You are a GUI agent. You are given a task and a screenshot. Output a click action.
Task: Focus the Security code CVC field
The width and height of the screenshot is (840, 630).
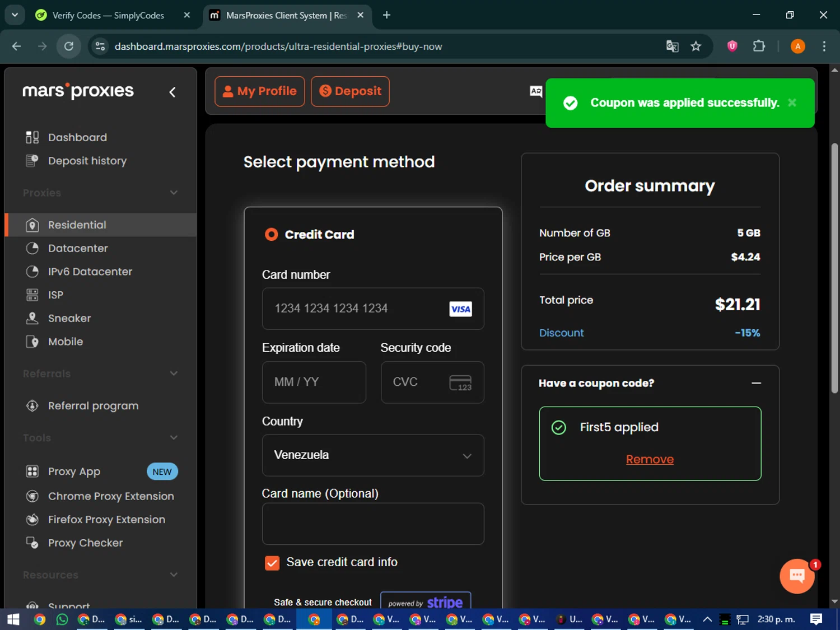tap(432, 382)
